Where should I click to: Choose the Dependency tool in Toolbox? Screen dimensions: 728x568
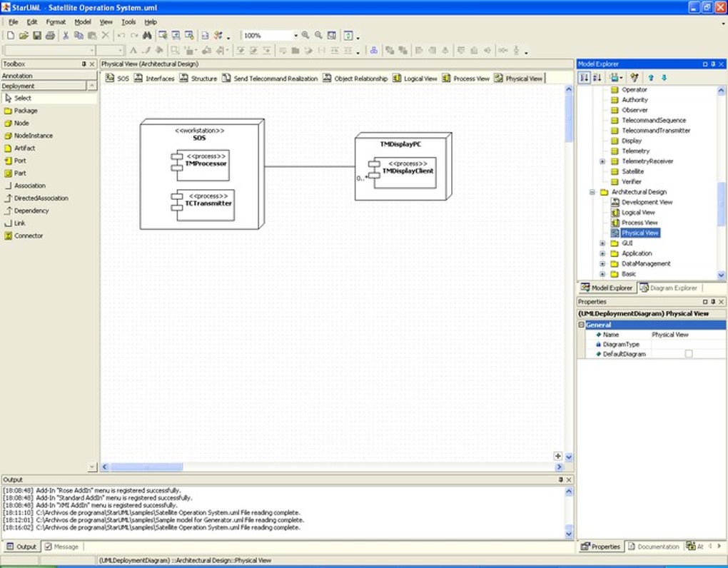coord(31,211)
